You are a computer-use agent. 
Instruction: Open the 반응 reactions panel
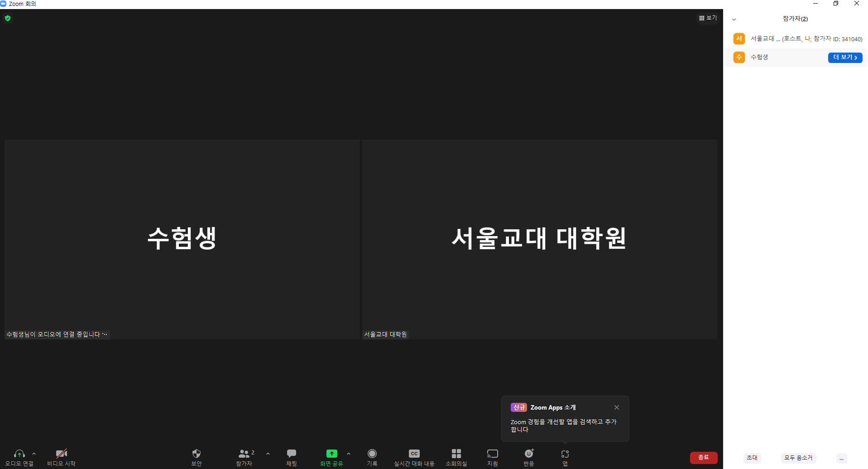point(528,457)
